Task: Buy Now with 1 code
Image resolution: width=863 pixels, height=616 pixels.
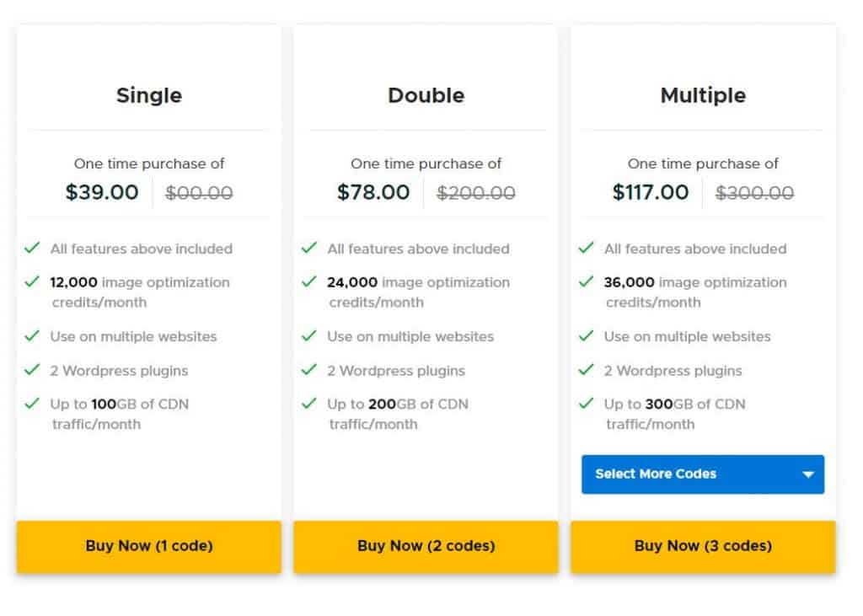Action: click(x=148, y=547)
